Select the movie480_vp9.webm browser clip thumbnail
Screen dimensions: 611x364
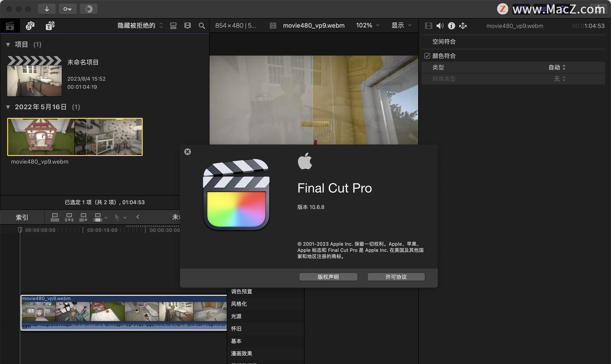coord(75,137)
